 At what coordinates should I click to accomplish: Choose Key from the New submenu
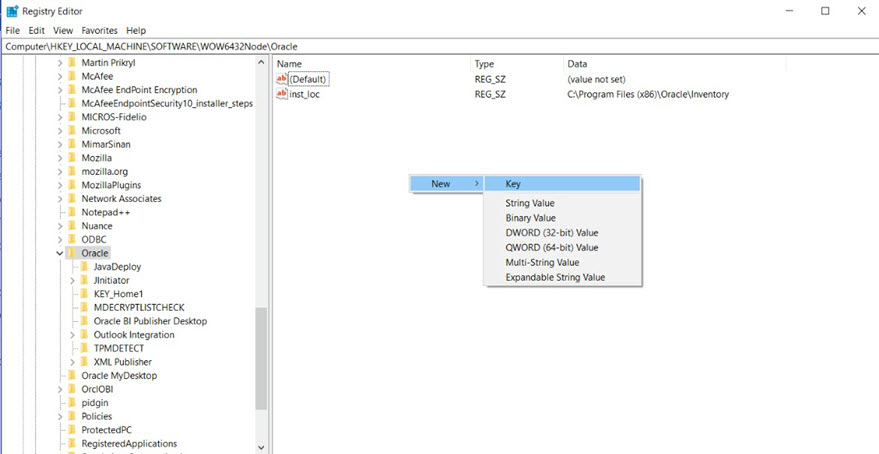click(x=562, y=184)
